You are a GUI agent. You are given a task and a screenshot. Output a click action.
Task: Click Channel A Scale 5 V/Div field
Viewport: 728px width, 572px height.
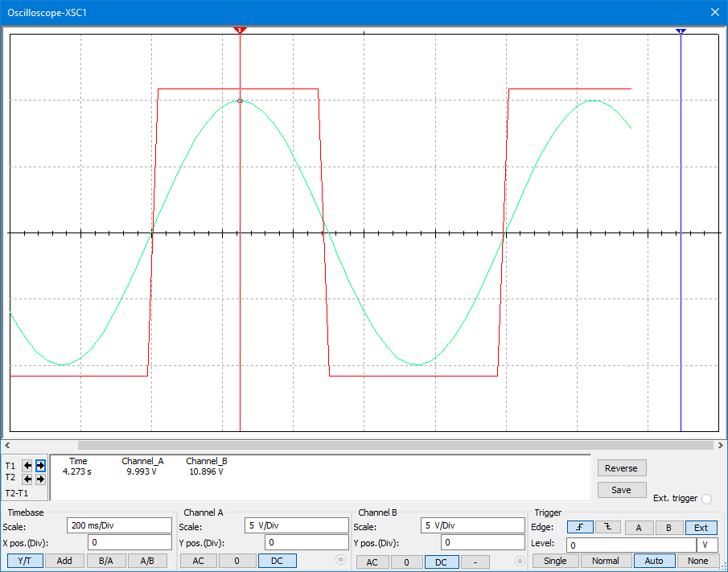pyautogui.click(x=296, y=525)
